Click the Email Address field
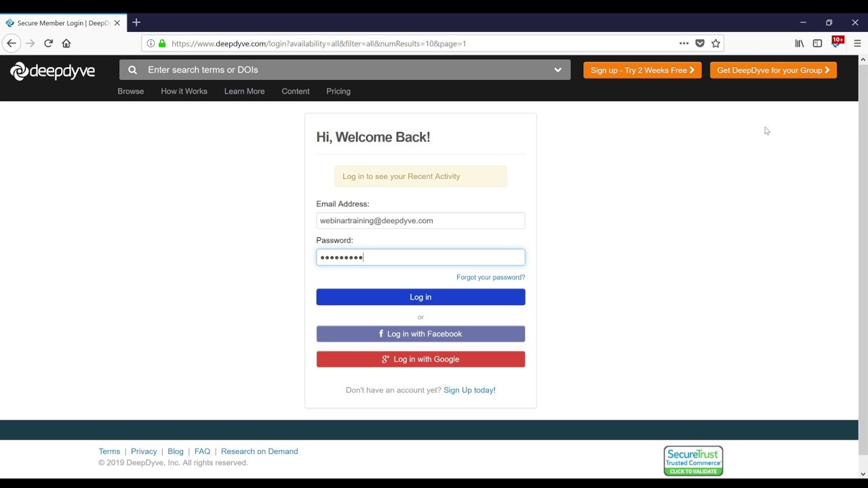868x488 pixels. [x=420, y=220]
